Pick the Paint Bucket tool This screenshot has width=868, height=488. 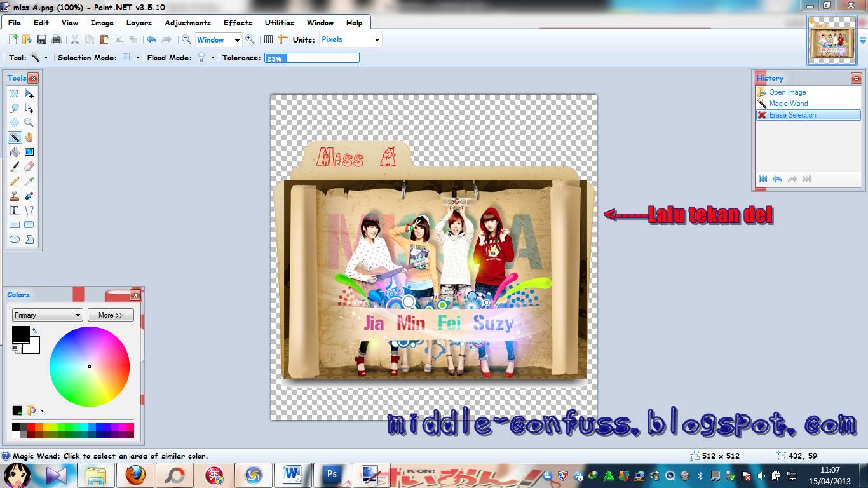click(14, 152)
